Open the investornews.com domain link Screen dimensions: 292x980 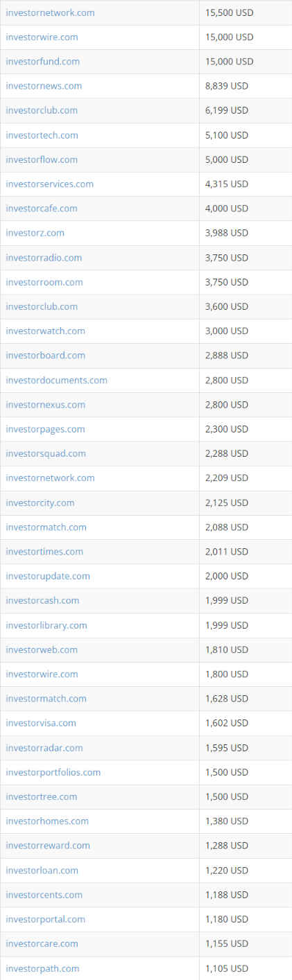tap(44, 86)
